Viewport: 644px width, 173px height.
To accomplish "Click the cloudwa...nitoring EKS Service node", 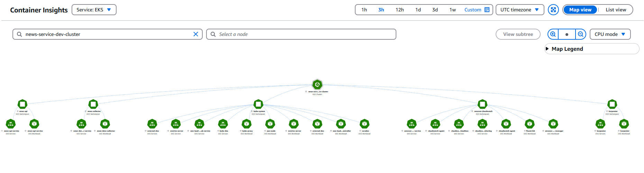I will [x=482, y=124].
